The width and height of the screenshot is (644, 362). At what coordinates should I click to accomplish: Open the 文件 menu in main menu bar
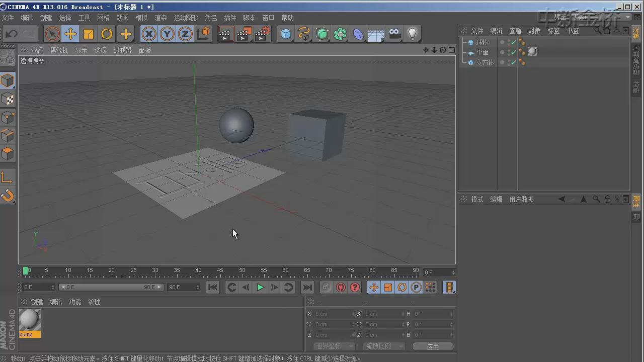coord(8,18)
